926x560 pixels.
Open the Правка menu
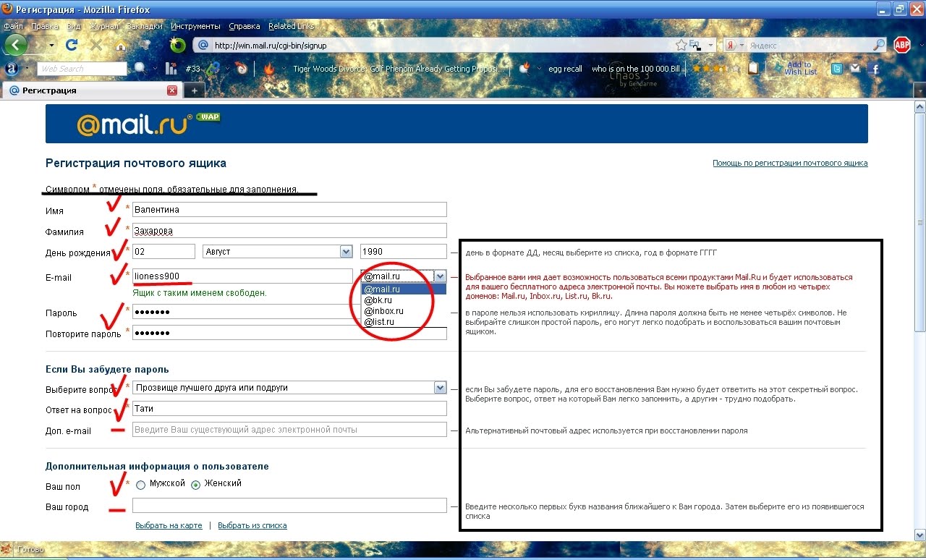pyautogui.click(x=45, y=26)
